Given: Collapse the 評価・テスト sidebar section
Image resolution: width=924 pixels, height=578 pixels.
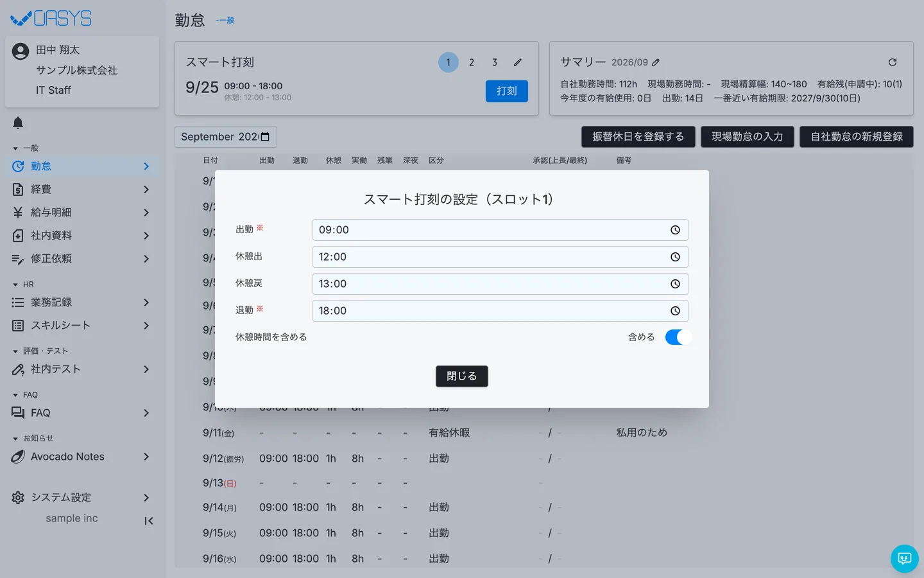Looking at the screenshot, I should pyautogui.click(x=40, y=351).
